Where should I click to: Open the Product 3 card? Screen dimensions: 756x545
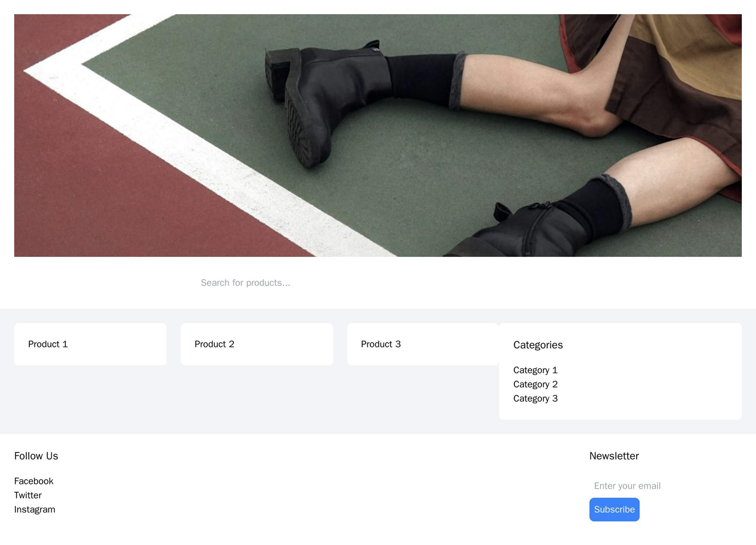(x=423, y=344)
